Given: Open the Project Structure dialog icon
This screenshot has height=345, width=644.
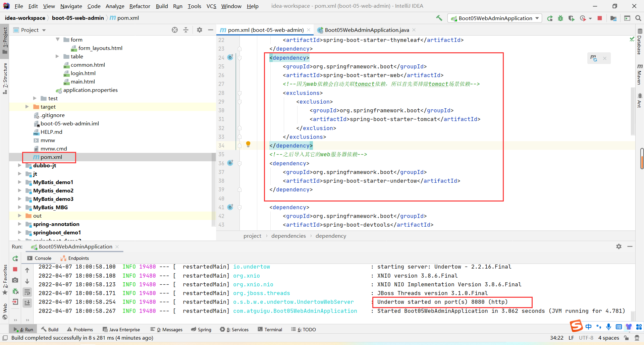Looking at the screenshot, I should pyautogui.click(x=613, y=18).
